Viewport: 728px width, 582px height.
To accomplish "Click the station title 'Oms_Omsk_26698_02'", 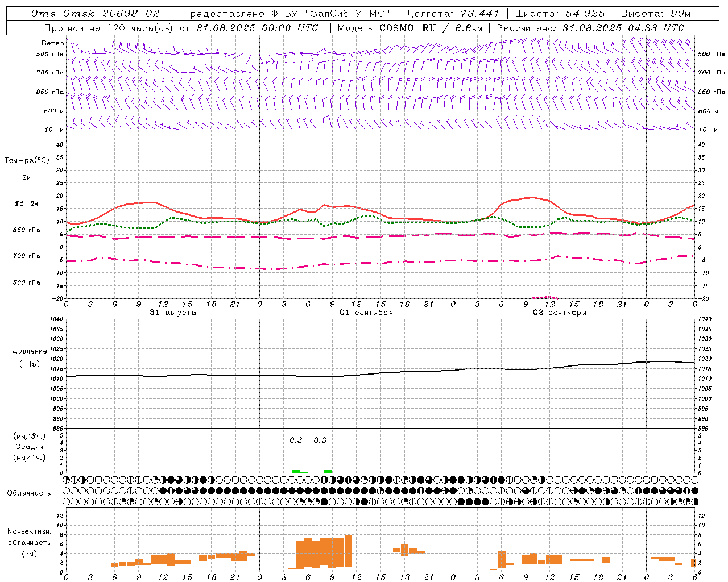I will pyautogui.click(x=96, y=14).
